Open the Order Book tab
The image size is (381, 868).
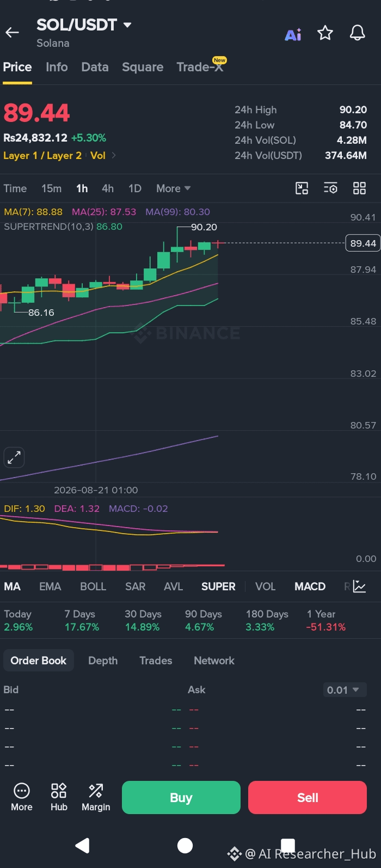(x=39, y=661)
